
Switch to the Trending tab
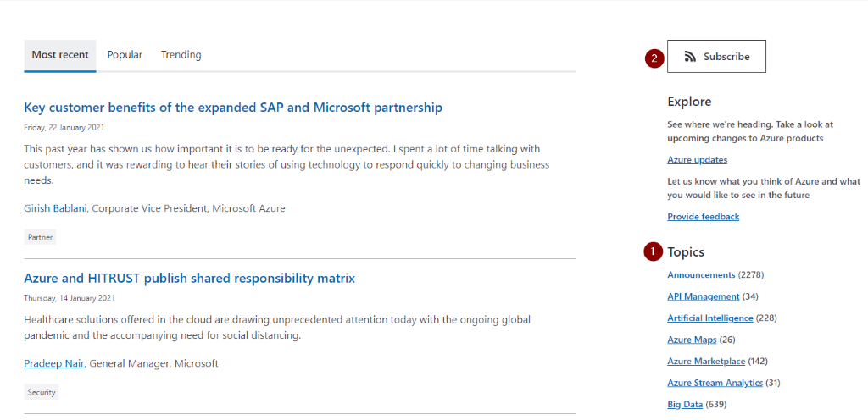(181, 55)
